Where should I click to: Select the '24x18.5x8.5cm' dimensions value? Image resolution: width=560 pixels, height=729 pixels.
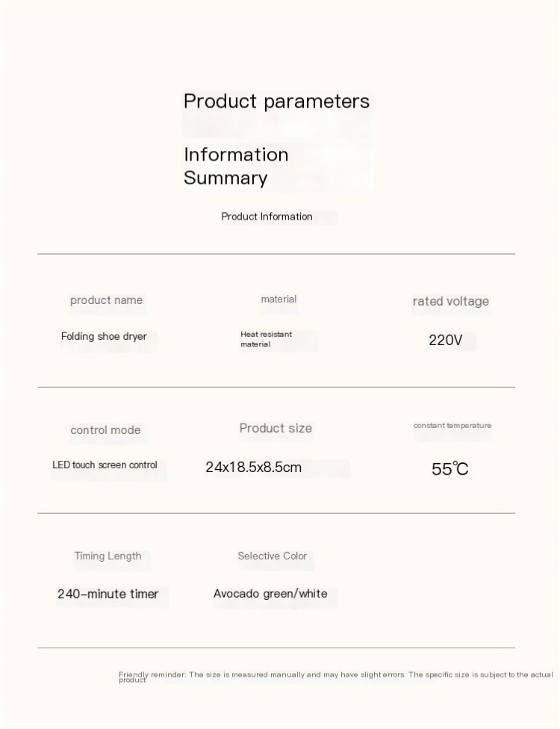coord(254,468)
